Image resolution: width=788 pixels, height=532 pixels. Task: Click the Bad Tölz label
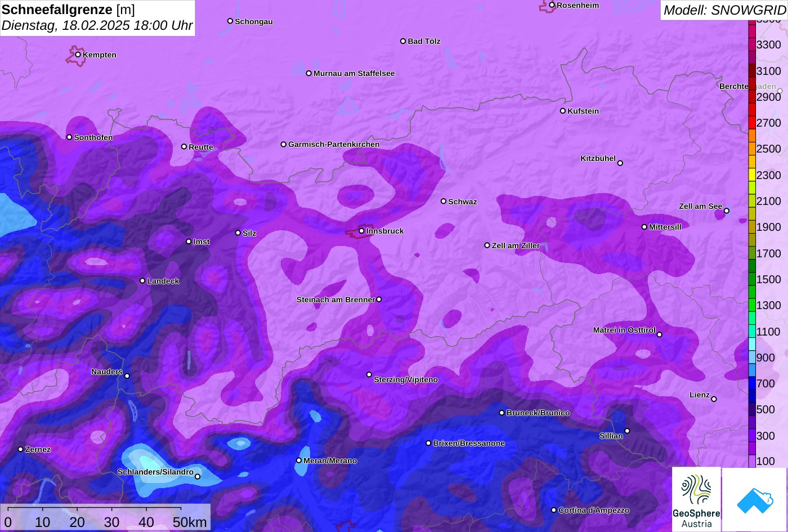[424, 41]
